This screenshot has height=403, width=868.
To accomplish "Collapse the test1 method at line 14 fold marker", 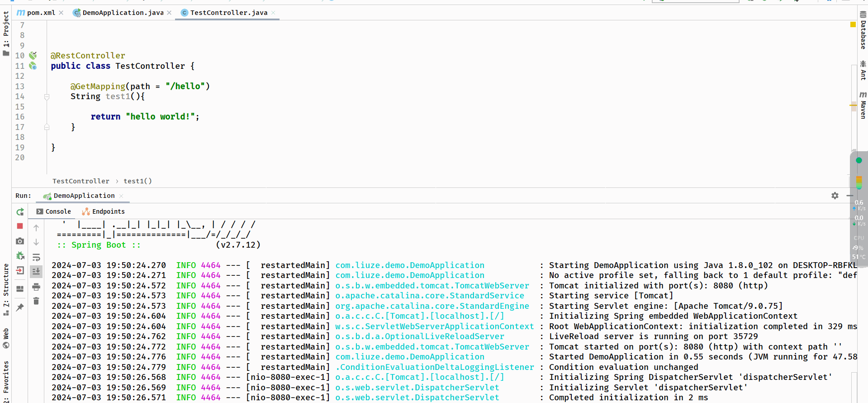I will pos(47,97).
